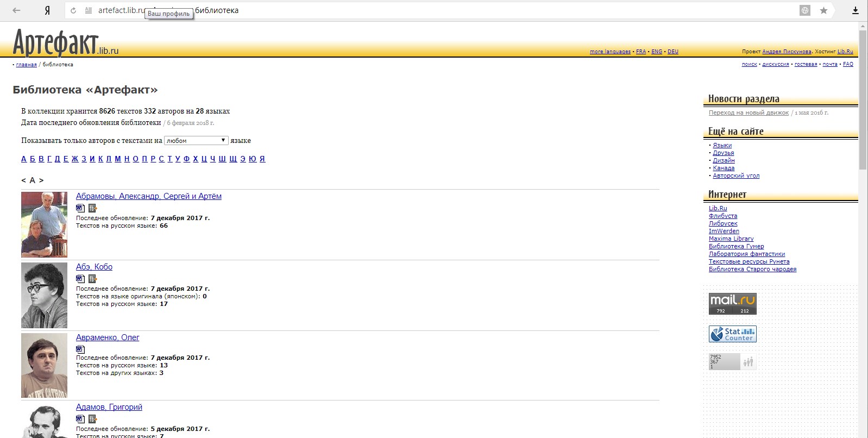Open the FAQ link

point(848,64)
